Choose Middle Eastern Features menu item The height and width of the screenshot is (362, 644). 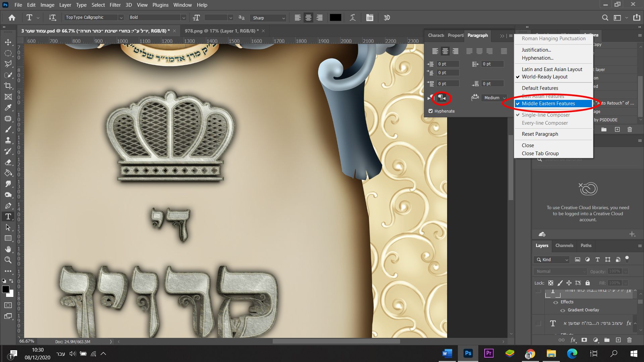[x=548, y=104]
